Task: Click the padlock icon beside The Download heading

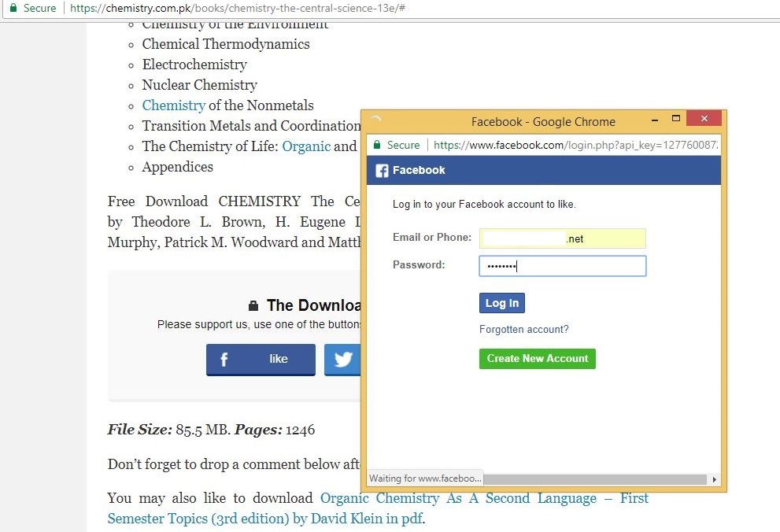Action: (253, 306)
